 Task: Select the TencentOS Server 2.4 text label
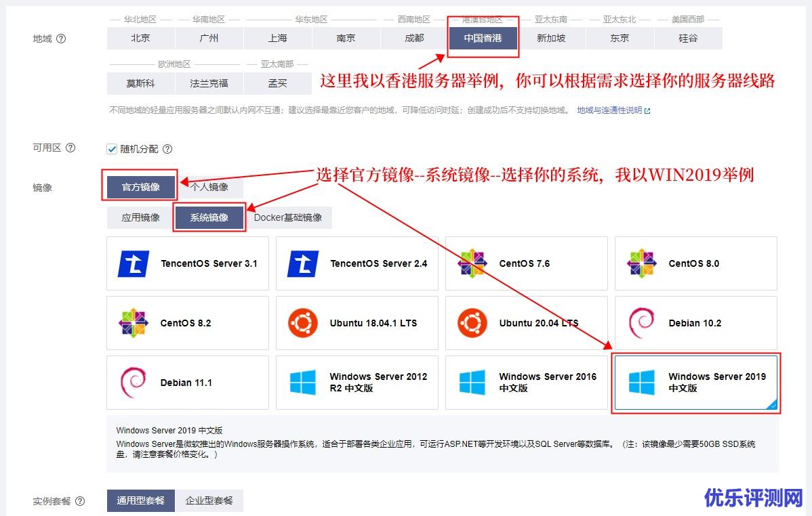click(x=379, y=263)
